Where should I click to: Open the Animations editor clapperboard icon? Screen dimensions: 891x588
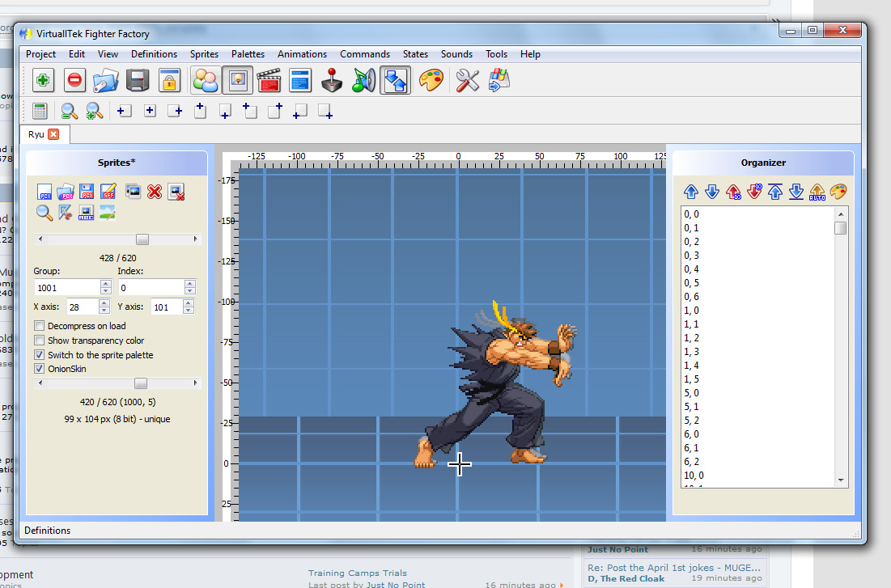pos(269,80)
